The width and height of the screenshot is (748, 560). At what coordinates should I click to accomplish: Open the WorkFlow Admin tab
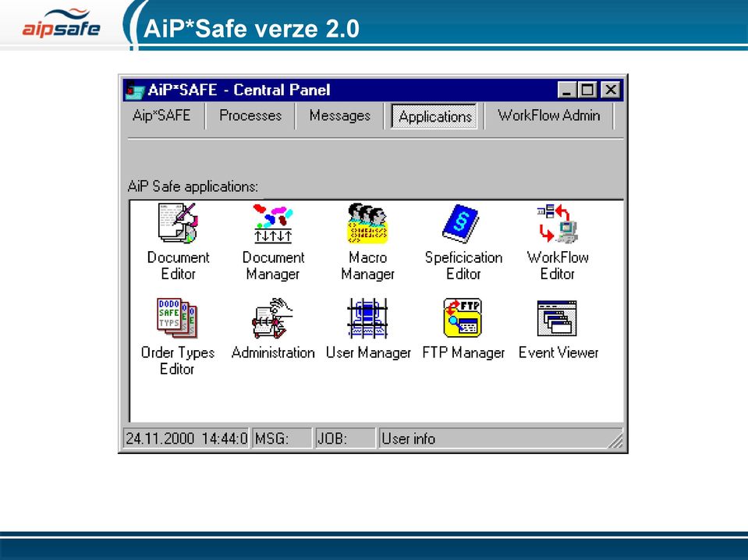point(549,116)
